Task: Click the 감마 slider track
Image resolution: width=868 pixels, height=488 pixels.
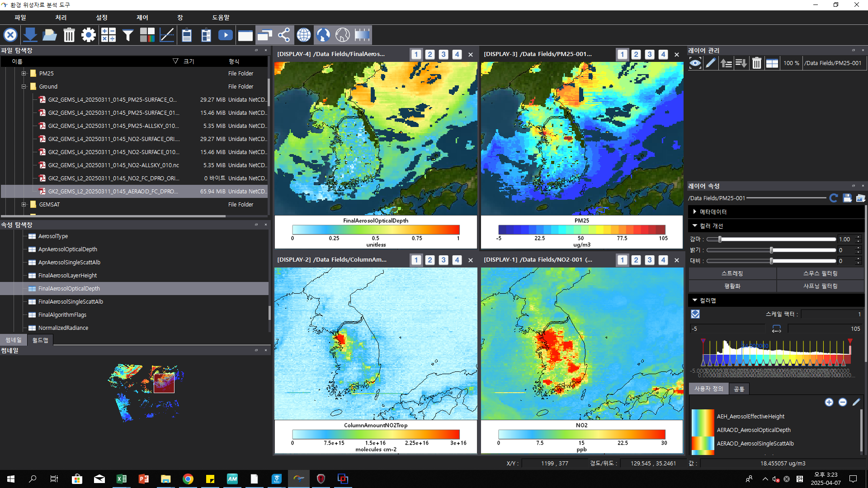Action: coord(778,239)
